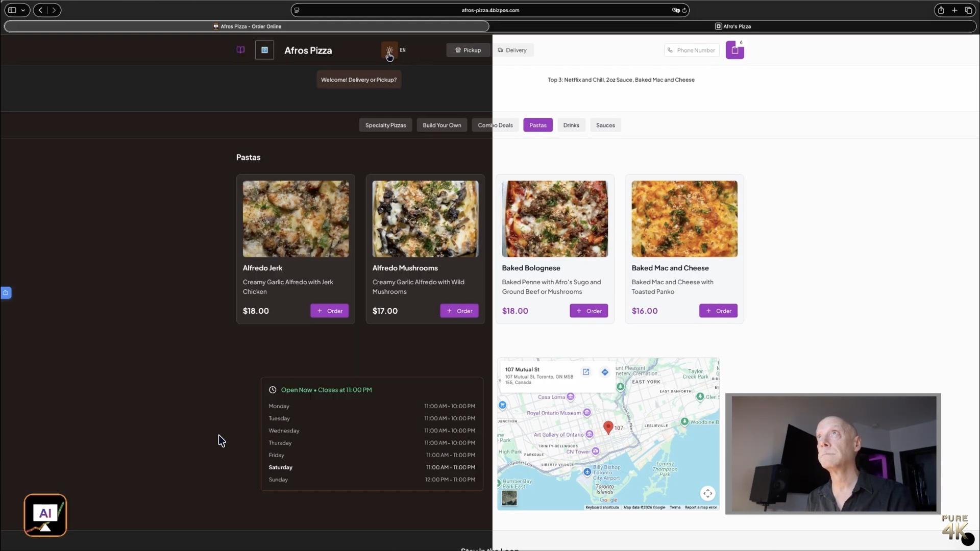
Task: Go forward with Safari's forward arrow
Action: 54,10
